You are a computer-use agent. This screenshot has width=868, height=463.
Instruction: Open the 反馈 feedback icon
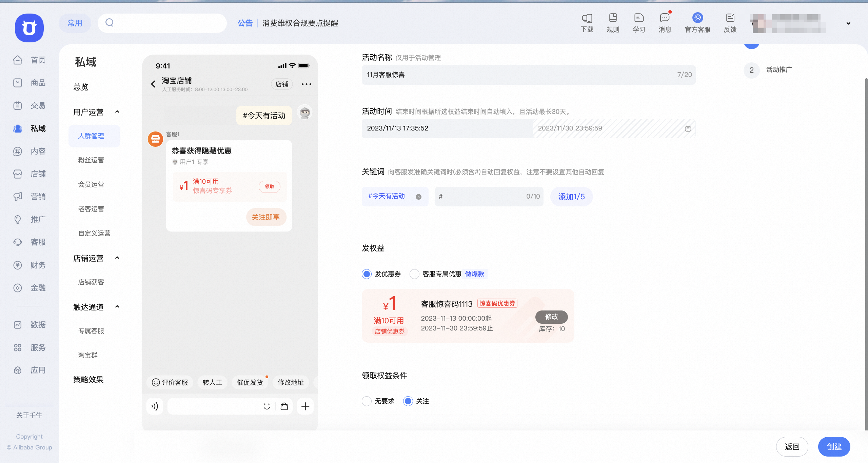(x=730, y=18)
